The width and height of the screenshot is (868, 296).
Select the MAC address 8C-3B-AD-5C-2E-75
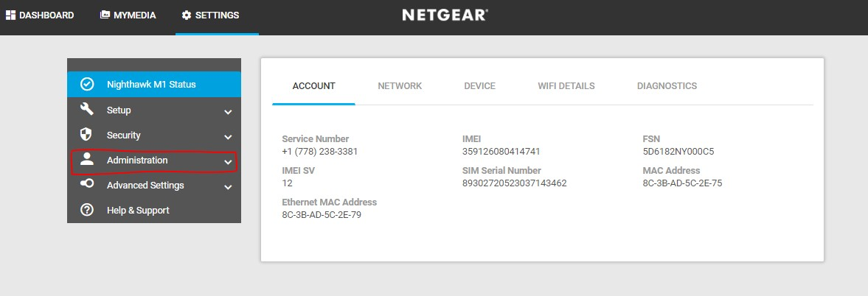point(682,183)
